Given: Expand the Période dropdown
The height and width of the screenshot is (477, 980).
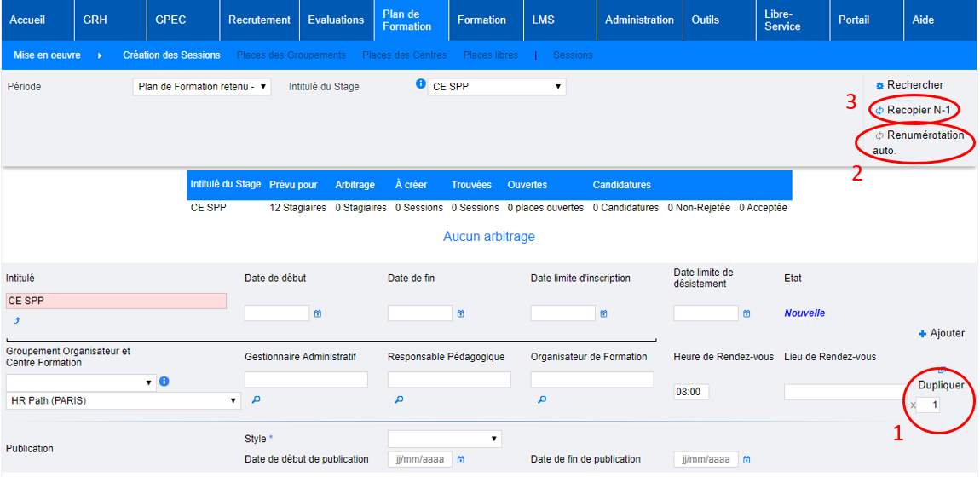Looking at the screenshot, I should coord(202,87).
